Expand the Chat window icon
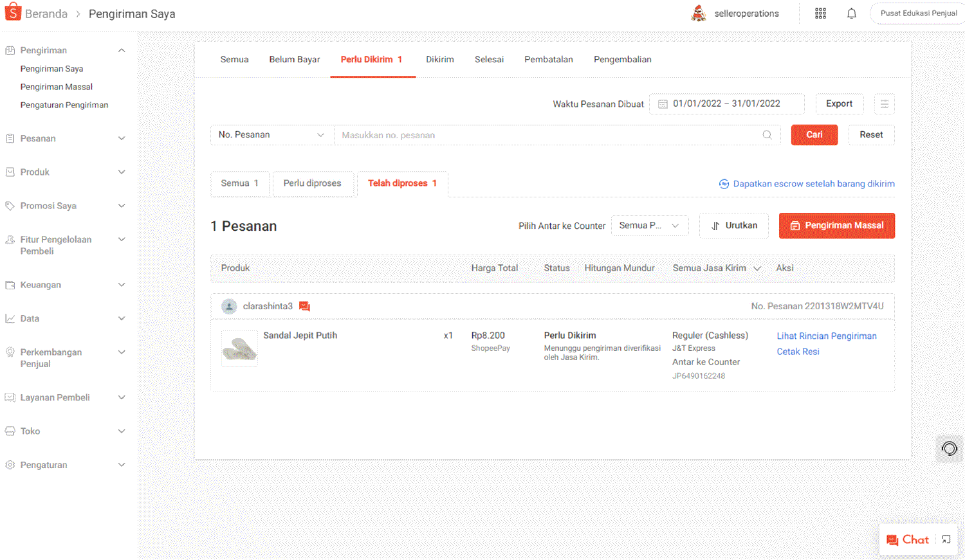The image size is (965, 560). [946, 539]
